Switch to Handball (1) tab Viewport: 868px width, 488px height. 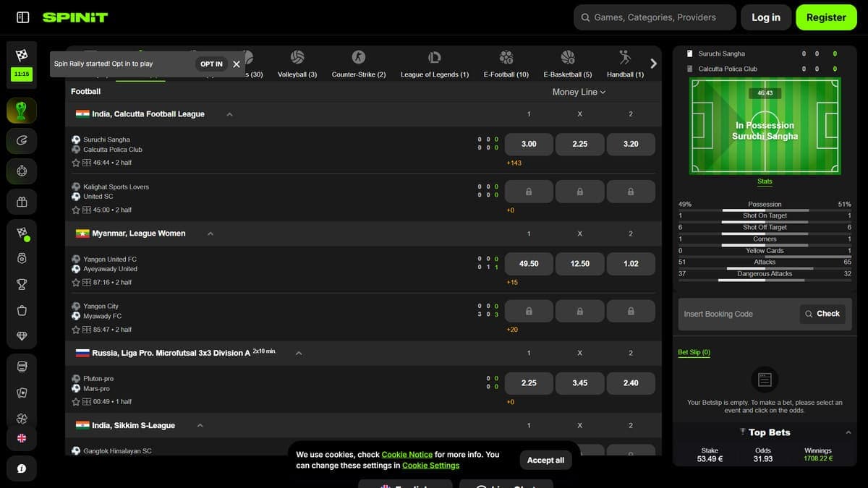point(625,64)
